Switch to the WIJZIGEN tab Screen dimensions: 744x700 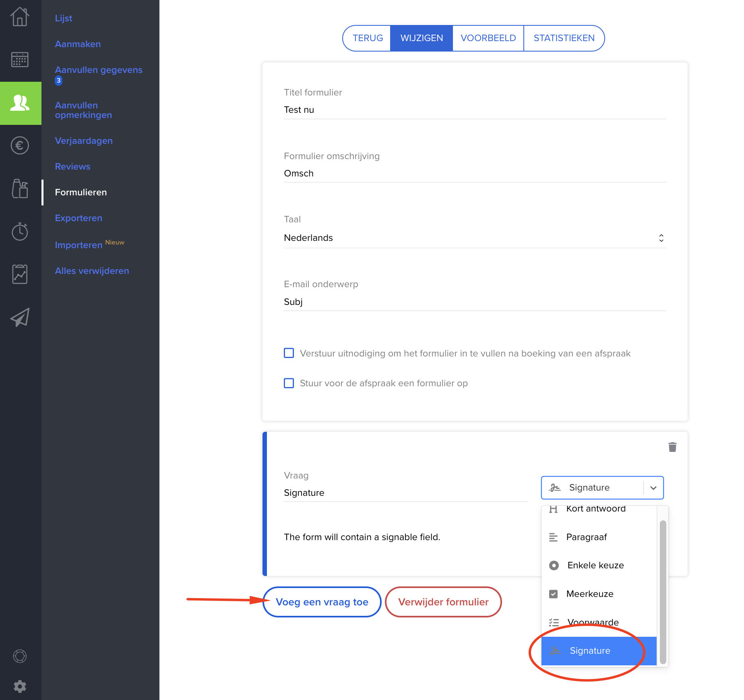422,38
